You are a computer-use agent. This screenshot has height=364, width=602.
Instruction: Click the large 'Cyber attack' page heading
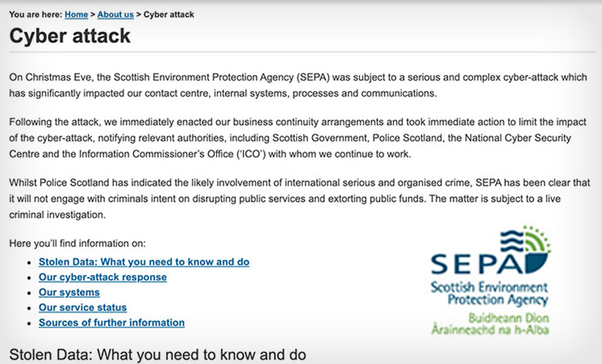70,36
